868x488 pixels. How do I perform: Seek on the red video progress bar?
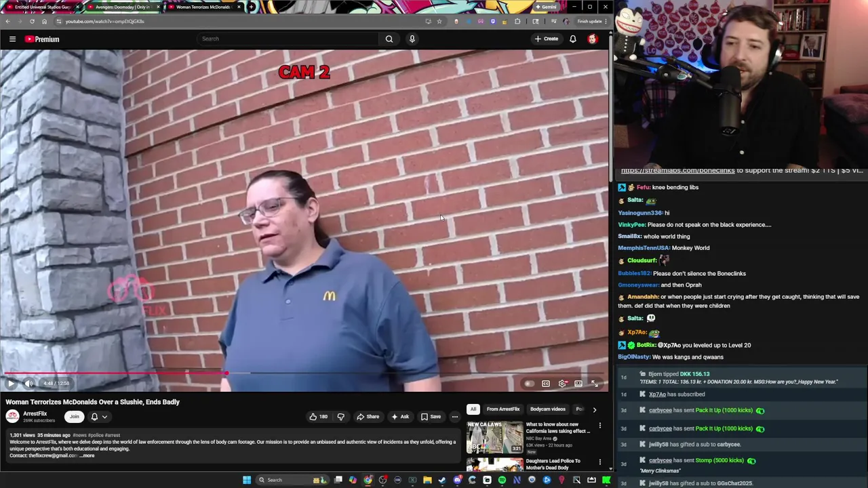pos(304,373)
